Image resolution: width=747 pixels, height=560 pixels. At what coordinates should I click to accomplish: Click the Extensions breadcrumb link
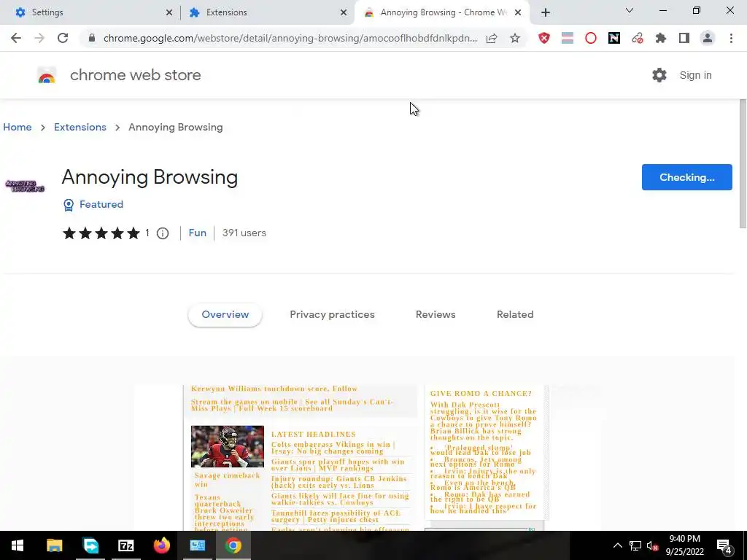click(80, 127)
